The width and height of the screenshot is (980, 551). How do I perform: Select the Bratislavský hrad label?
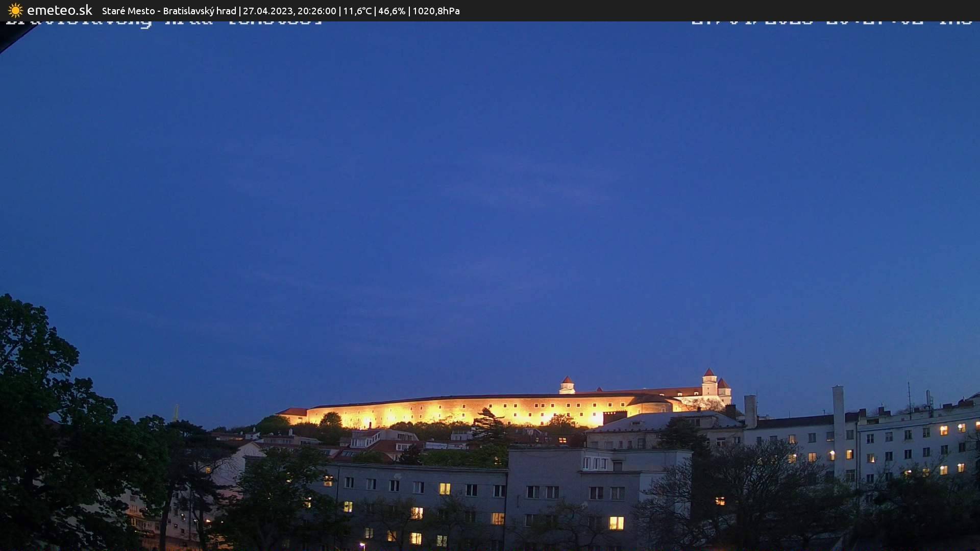coord(199,10)
